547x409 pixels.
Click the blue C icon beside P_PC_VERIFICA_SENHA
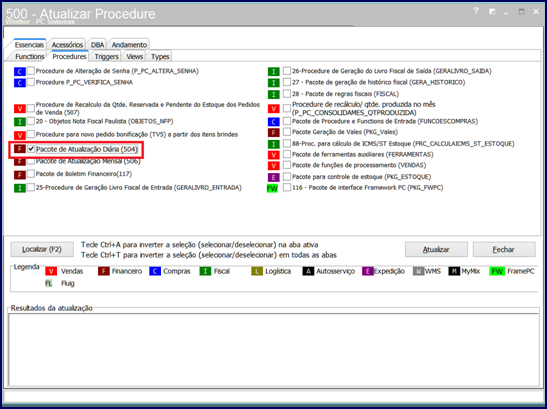pos(20,83)
